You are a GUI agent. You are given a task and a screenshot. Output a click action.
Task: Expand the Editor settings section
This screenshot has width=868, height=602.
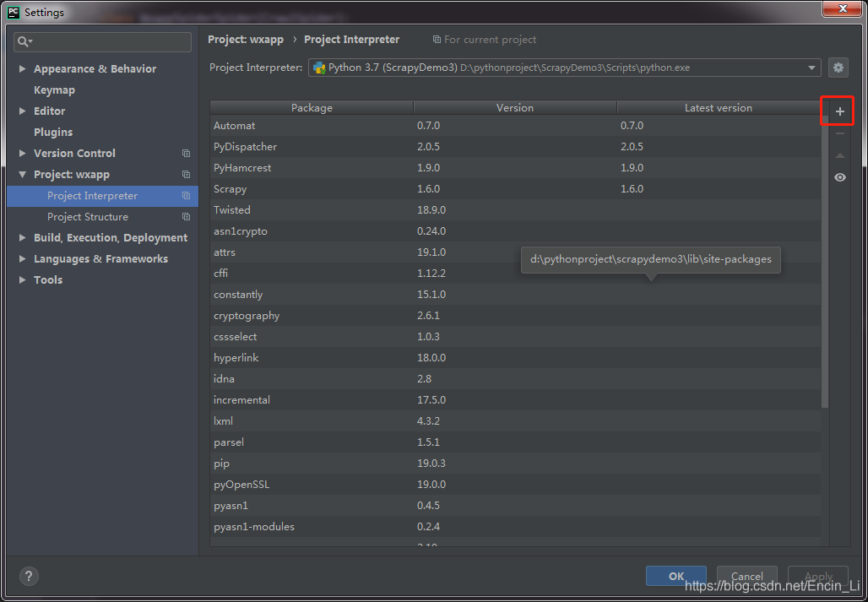pyautogui.click(x=22, y=111)
